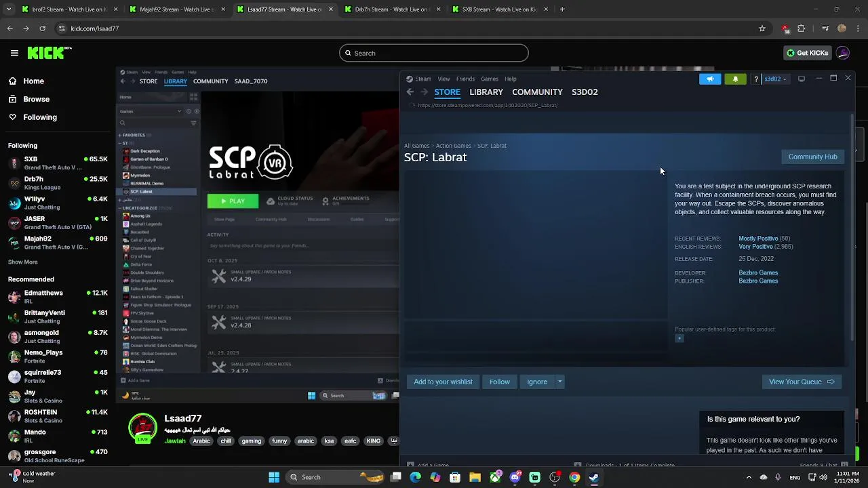Open asmongold recommended channel
Image resolution: width=868 pixels, height=488 pixels.
[58, 337]
